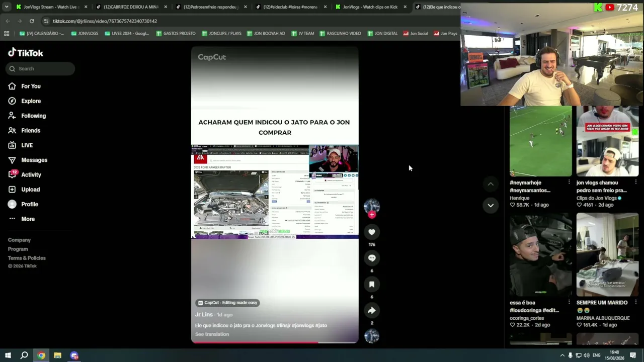Screen dimensions: 644x362
Task: Click the CapCut - Editing made easy tag
Action: pos(228,303)
